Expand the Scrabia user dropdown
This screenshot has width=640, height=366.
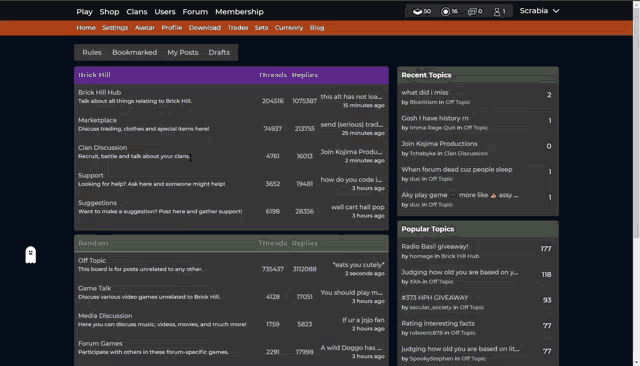click(x=539, y=11)
